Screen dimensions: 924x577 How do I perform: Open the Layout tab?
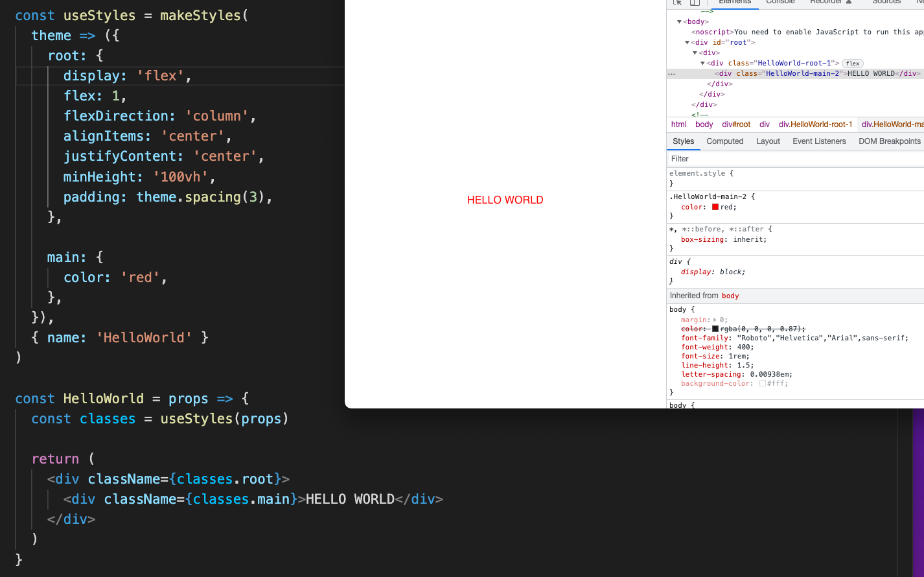(x=768, y=141)
